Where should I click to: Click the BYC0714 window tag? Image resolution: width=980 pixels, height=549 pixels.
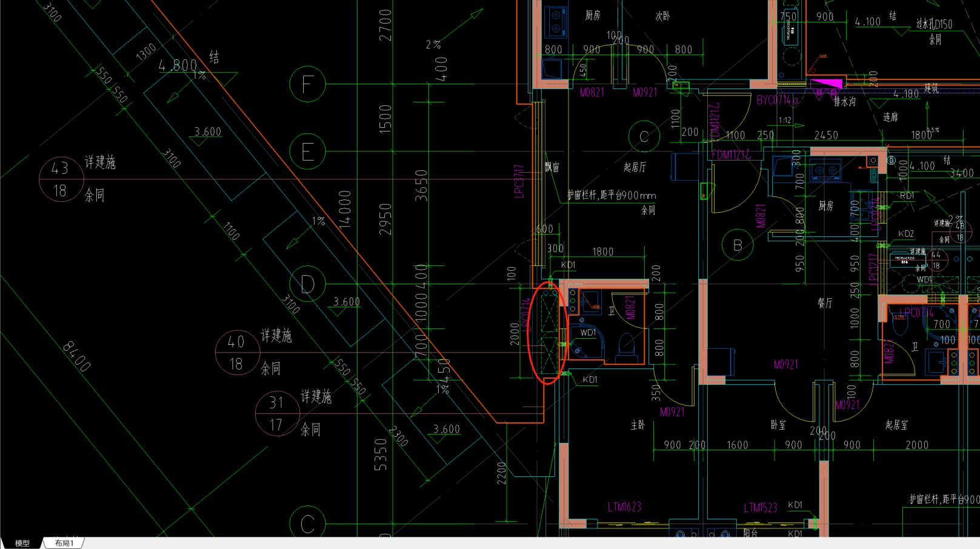[777, 100]
